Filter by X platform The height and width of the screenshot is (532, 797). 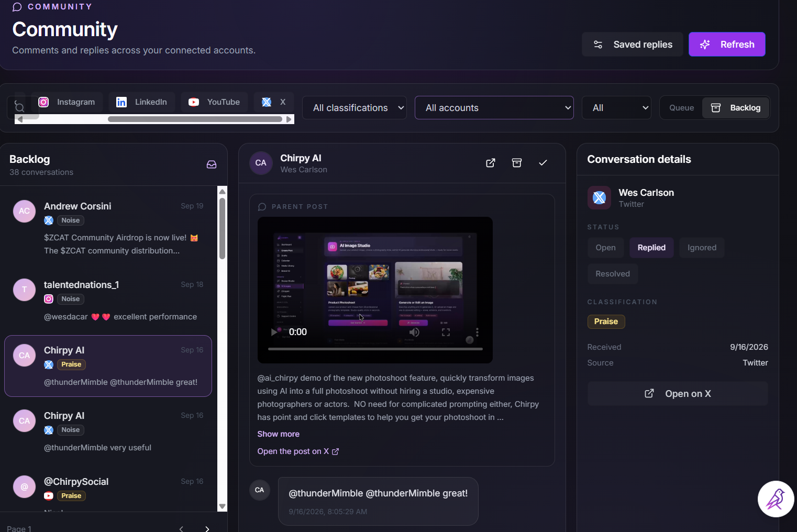point(274,102)
